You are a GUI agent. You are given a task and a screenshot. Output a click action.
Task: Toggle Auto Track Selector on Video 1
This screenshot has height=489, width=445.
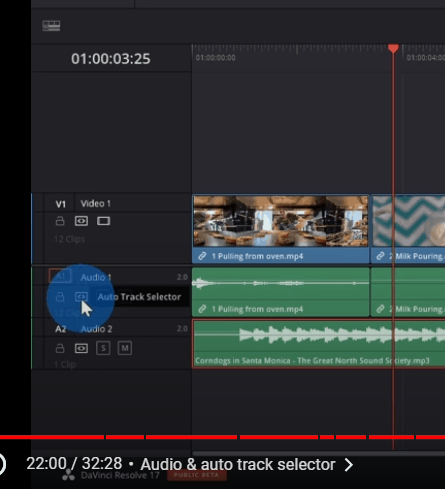[81, 221]
